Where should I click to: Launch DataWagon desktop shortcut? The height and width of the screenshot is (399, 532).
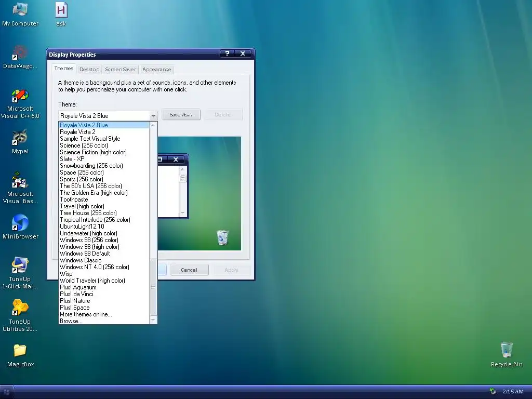tap(20, 57)
